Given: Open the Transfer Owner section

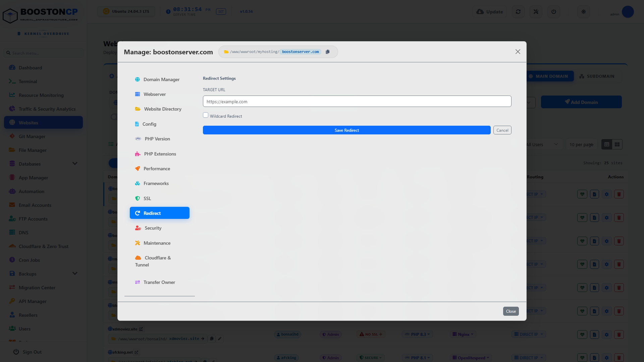Looking at the screenshot, I should coord(160,282).
